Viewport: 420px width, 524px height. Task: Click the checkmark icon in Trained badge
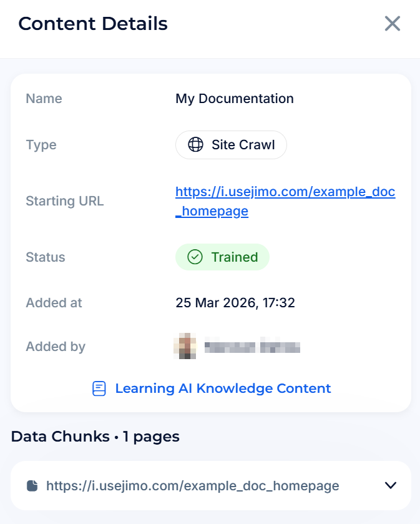(195, 257)
